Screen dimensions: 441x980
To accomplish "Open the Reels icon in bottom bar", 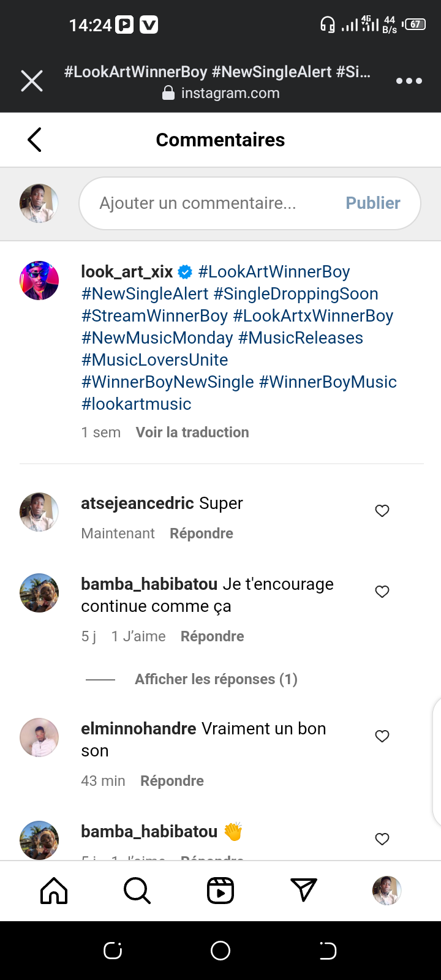I will (221, 891).
